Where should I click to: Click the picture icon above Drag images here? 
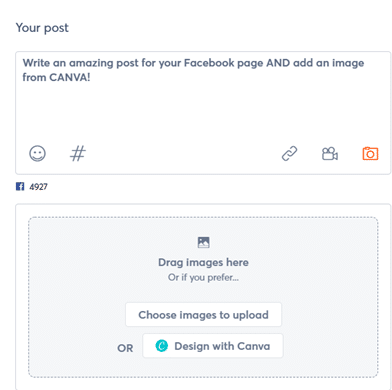click(203, 242)
